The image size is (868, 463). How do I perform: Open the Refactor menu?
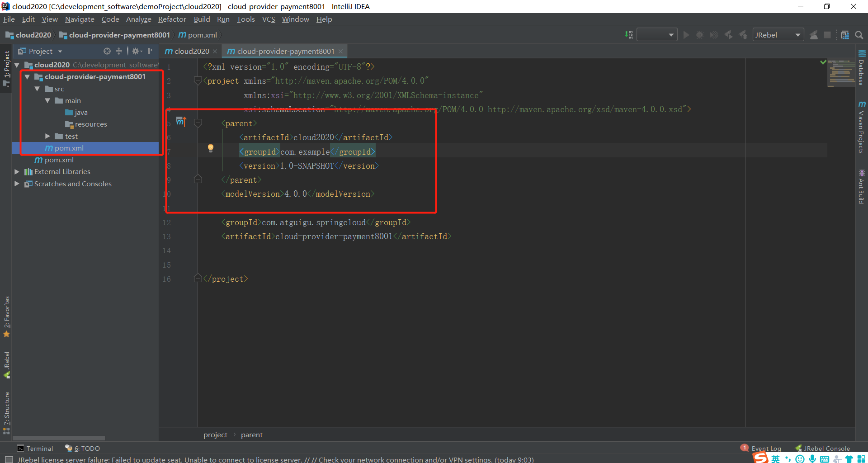(172, 19)
